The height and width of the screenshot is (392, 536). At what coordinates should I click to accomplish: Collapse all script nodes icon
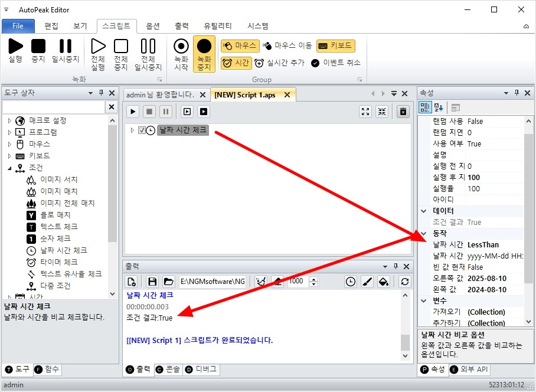coord(382,112)
